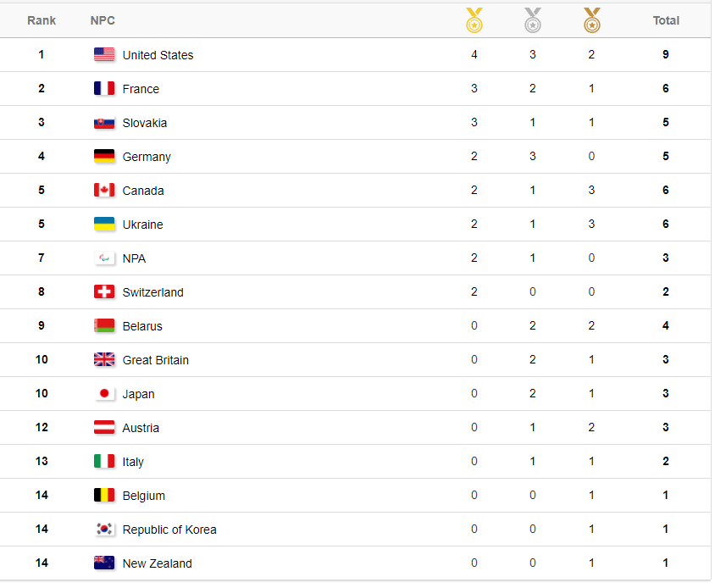Screen dimensions: 715x588
Task: Select United States total of 9
Action: [666, 55]
